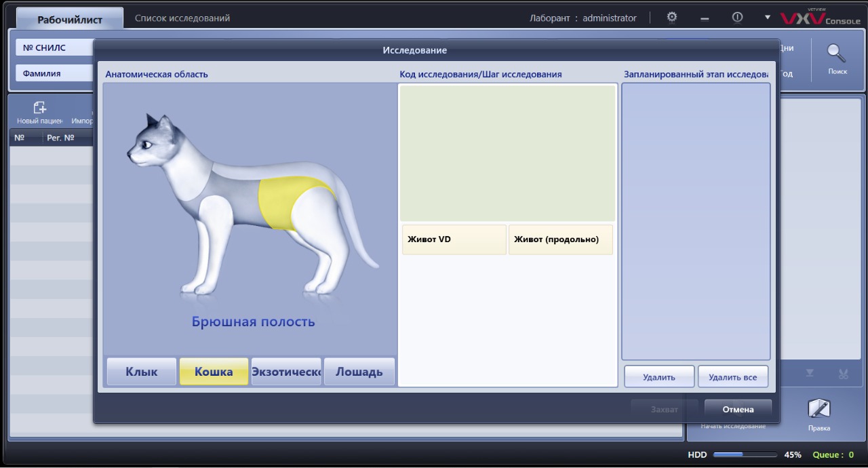Click Удалить все button
The height and width of the screenshot is (468, 868).
click(x=732, y=377)
